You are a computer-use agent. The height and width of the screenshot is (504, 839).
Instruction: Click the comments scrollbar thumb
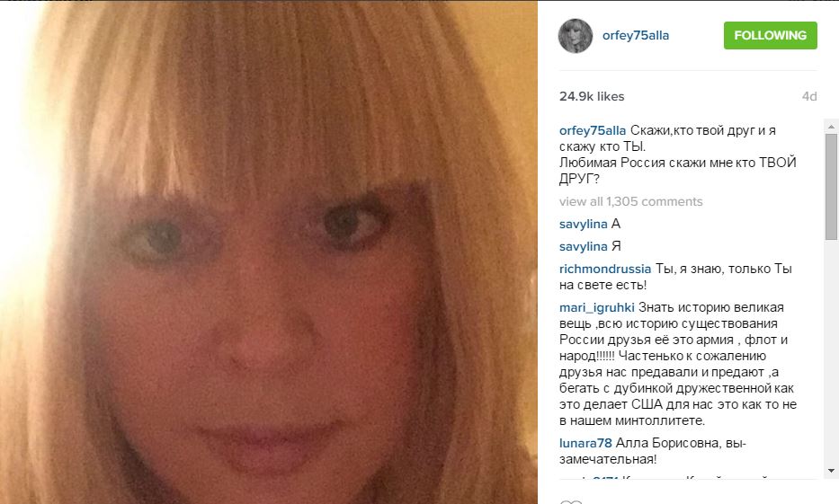pyautogui.click(x=831, y=186)
